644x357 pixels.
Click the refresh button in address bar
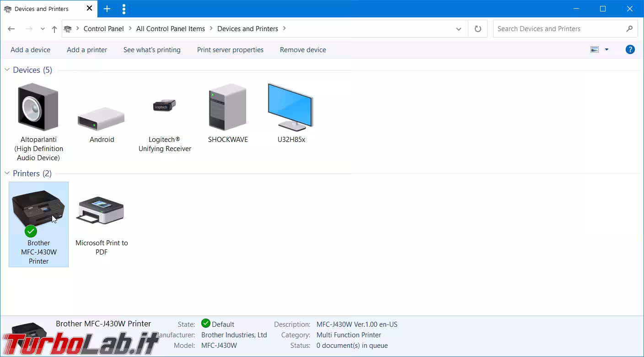point(478,29)
